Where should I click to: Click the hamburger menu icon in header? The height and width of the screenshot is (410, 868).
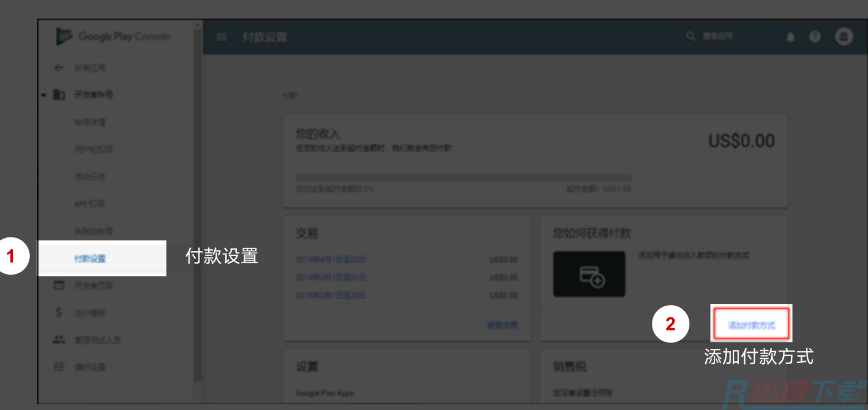pos(221,37)
